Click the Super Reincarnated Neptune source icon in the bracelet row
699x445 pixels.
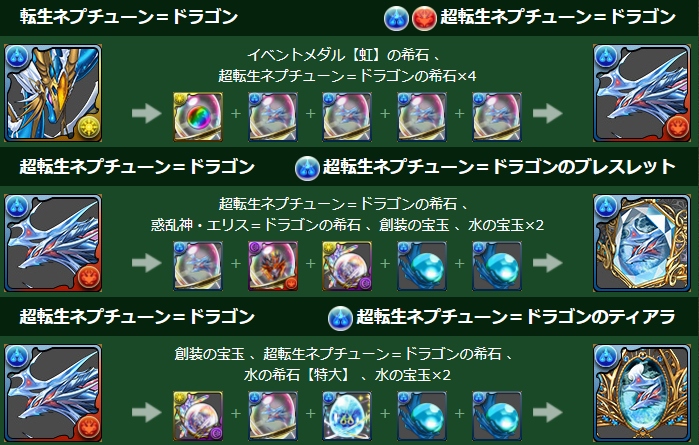(x=53, y=243)
